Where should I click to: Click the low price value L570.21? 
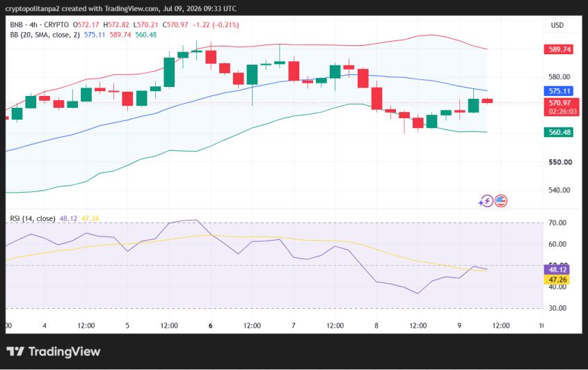click(x=145, y=25)
